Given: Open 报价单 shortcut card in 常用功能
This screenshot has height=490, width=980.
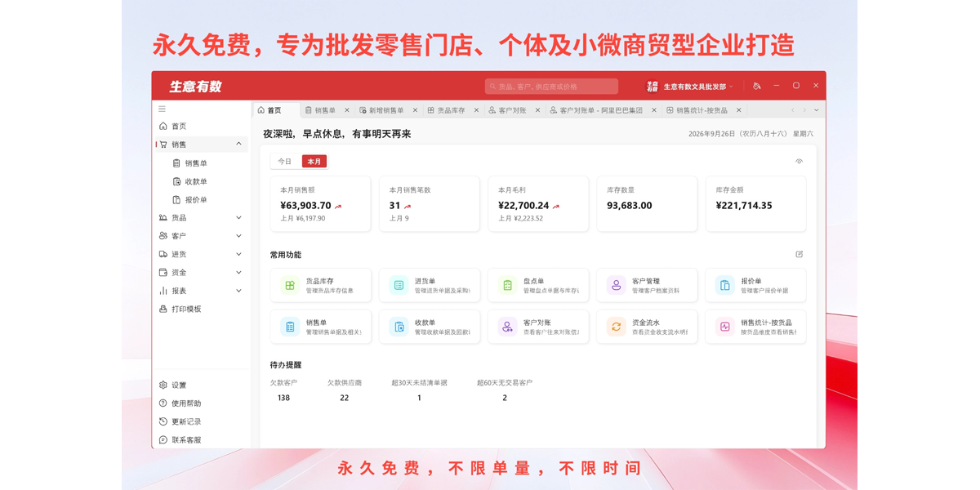Looking at the screenshot, I should coord(756,285).
